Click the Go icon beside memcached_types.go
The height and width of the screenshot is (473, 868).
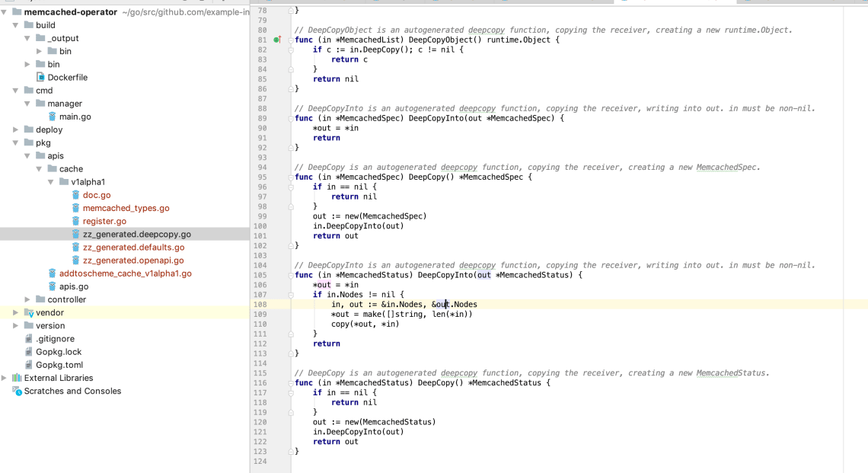click(x=76, y=208)
